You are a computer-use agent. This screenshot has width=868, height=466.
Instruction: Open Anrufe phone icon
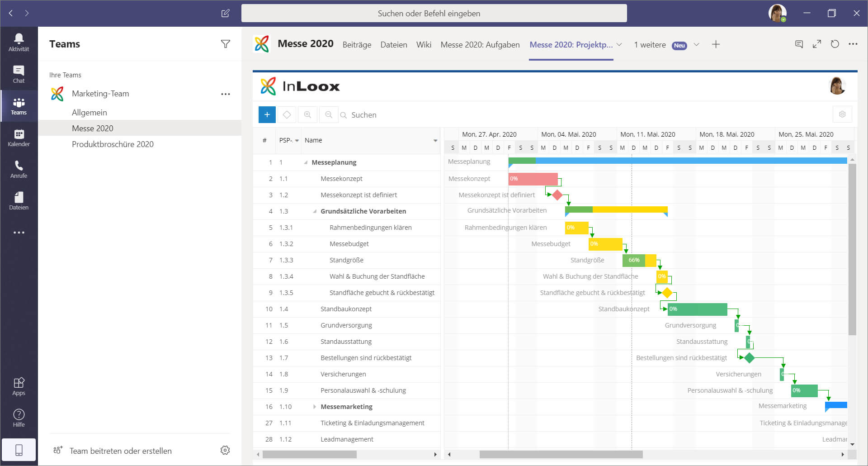[x=19, y=169]
